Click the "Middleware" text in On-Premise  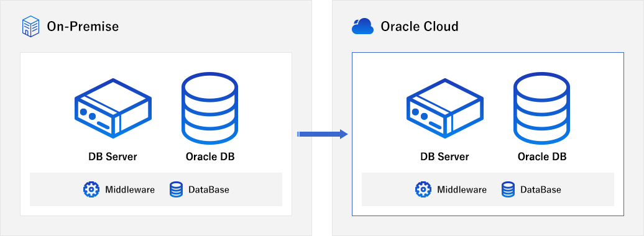pyautogui.click(x=130, y=189)
